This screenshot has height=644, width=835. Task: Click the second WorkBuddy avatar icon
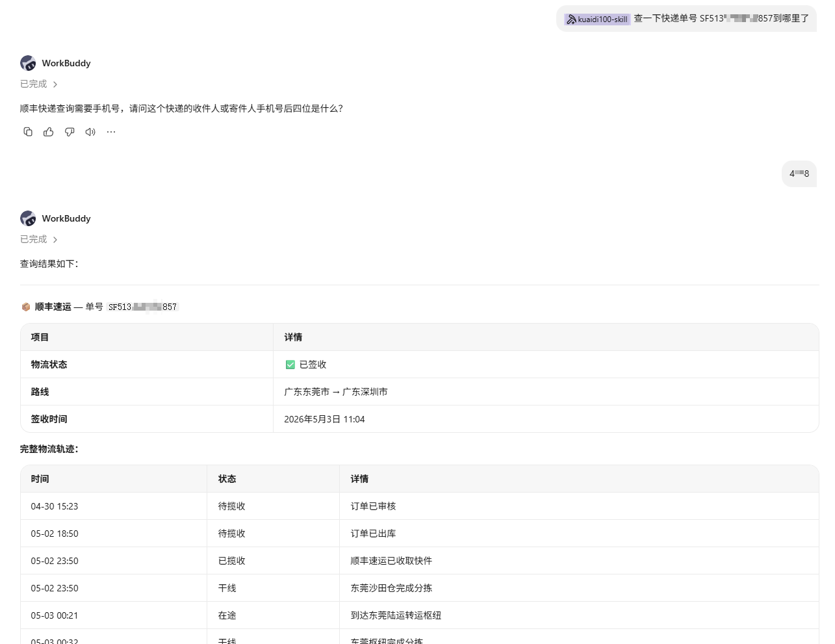click(28, 218)
